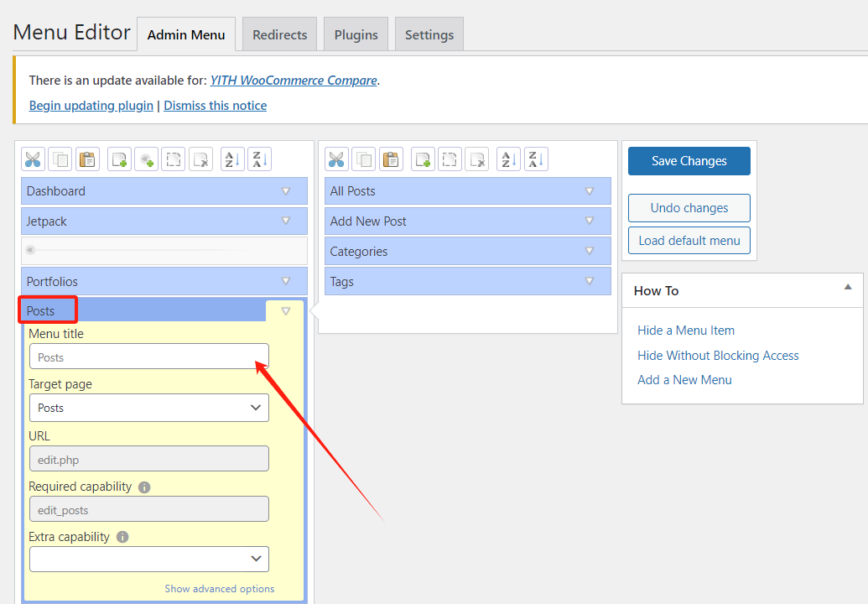Dismiss the plugin update notice
The image size is (868, 604).
(x=215, y=106)
